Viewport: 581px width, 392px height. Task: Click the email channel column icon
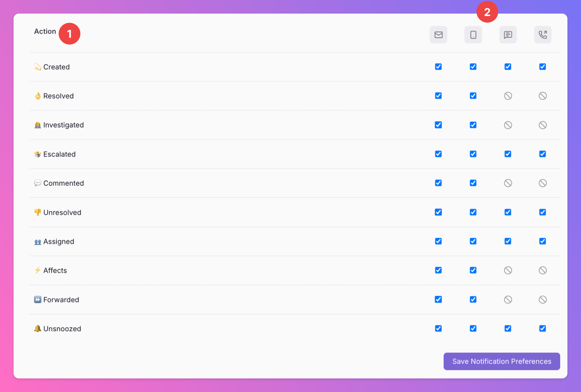438,35
